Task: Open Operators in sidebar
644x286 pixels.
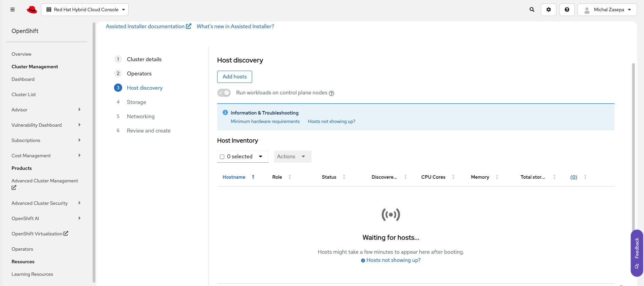Action: [22, 249]
